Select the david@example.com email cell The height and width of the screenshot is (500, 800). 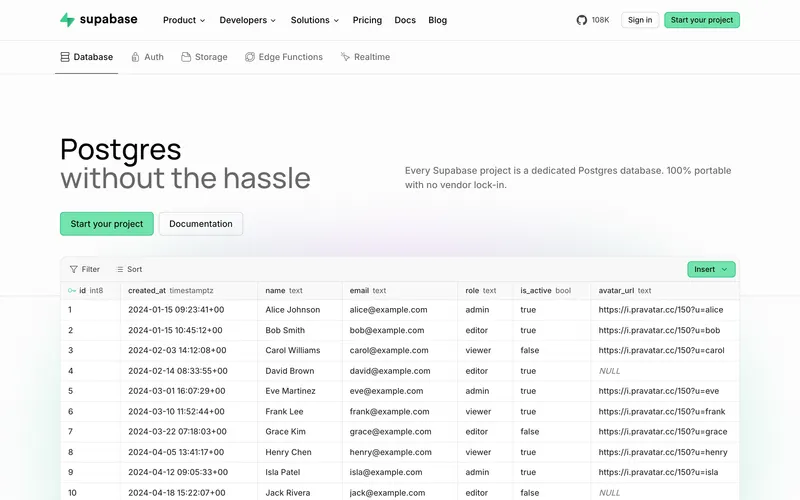click(400, 371)
